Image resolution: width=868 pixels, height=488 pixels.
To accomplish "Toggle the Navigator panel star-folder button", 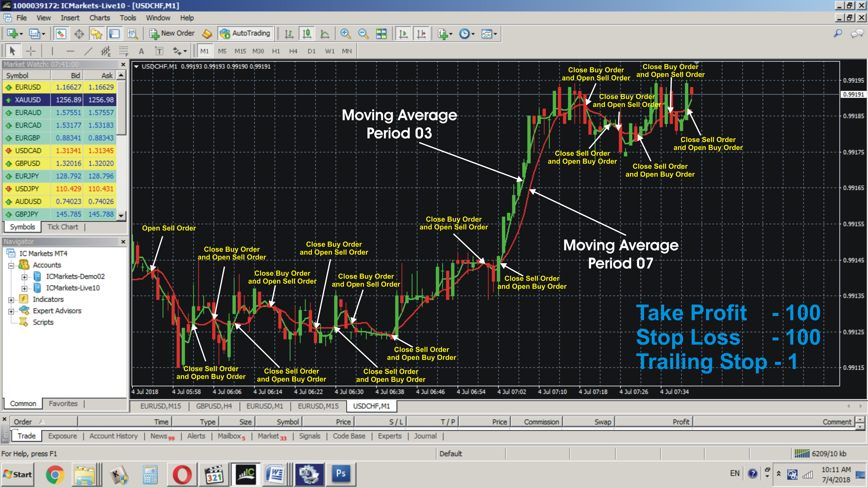I will [96, 34].
